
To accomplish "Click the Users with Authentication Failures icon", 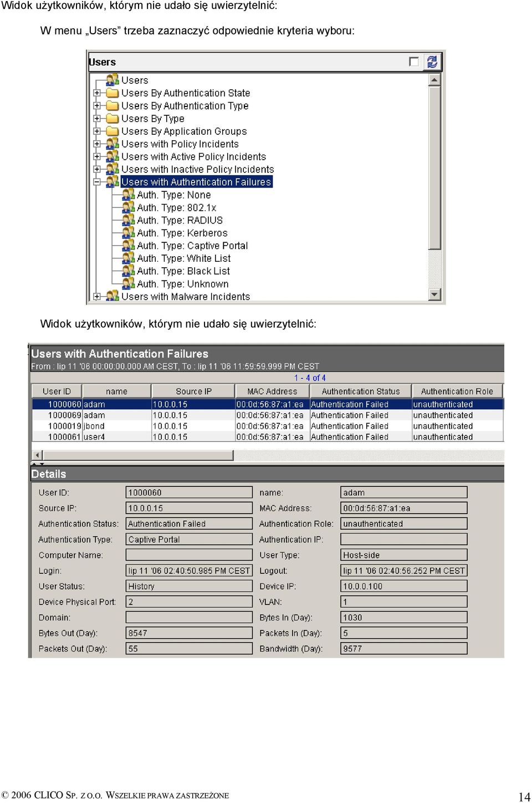I will point(112,181).
